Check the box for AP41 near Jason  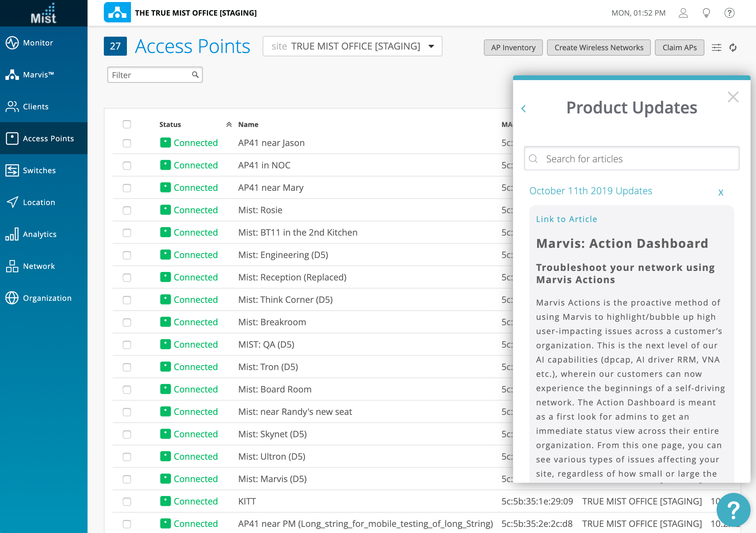point(127,143)
